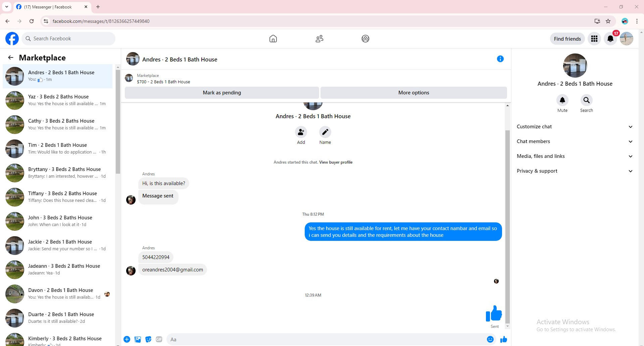
Task: Open the Groups icon in top navigation
Action: point(365,39)
